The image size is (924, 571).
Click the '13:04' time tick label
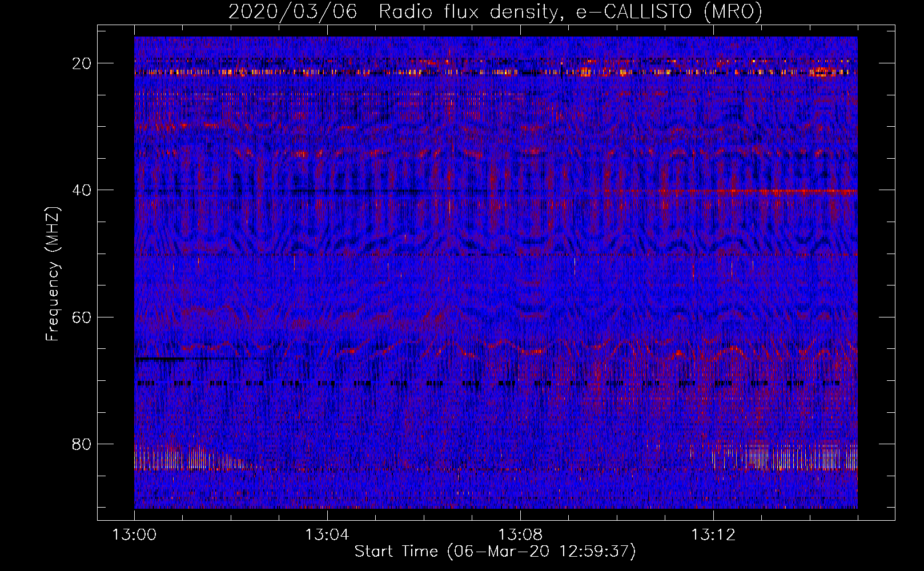pyautogui.click(x=327, y=535)
